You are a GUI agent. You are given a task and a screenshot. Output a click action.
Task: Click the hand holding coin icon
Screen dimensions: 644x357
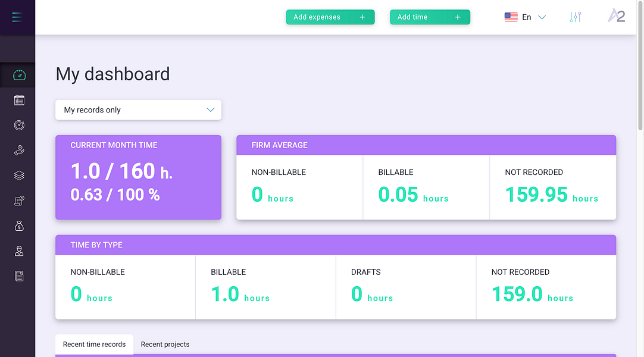pyautogui.click(x=19, y=151)
